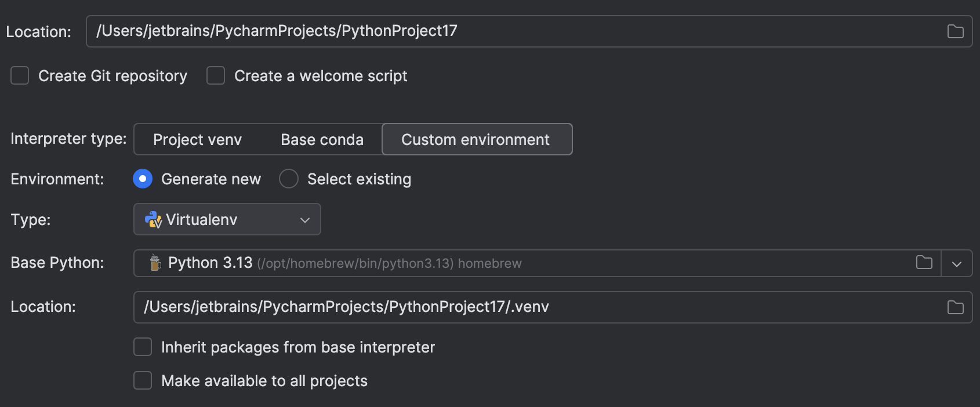Click the Custom environment button
Image resolution: width=980 pixels, height=407 pixels.
[476, 139]
